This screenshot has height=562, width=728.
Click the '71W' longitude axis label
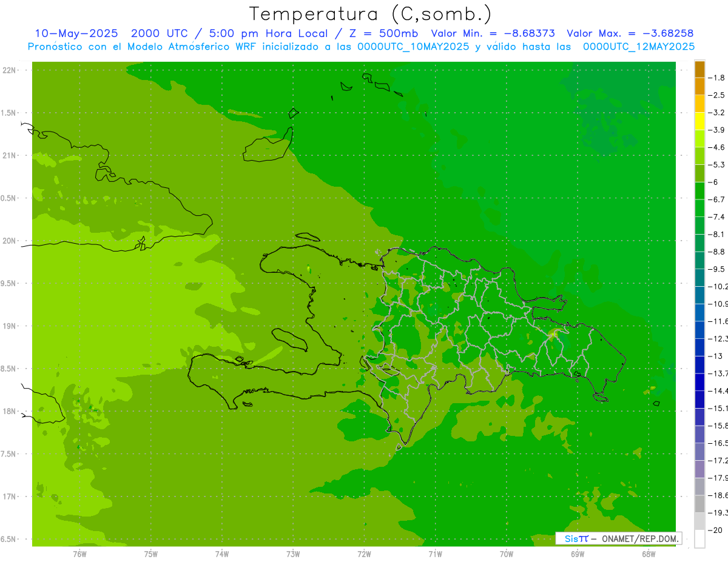[436, 554]
